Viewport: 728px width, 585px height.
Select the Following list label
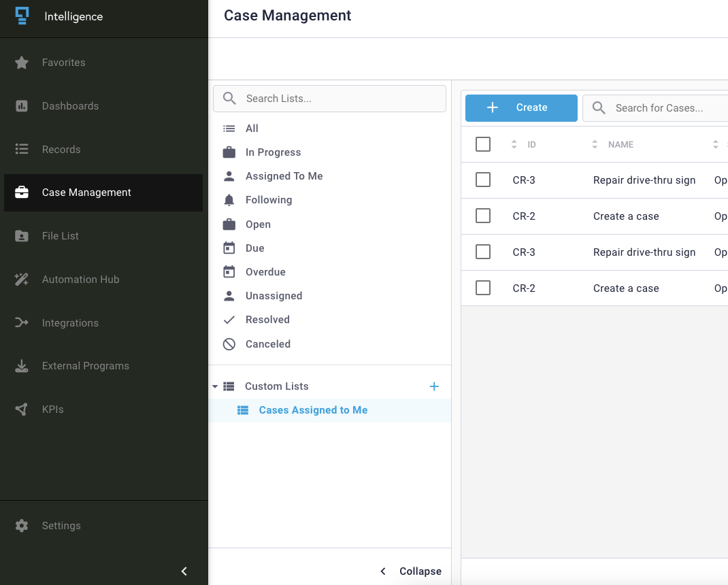(269, 200)
